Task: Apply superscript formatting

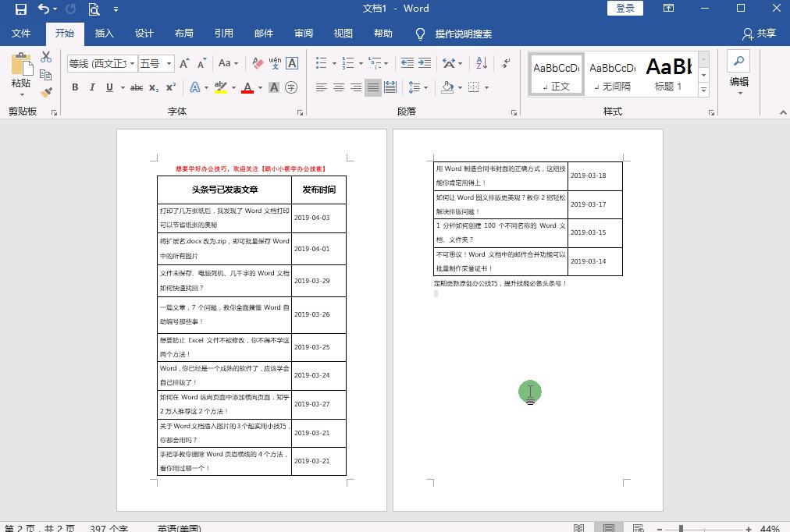Action: coord(170,87)
